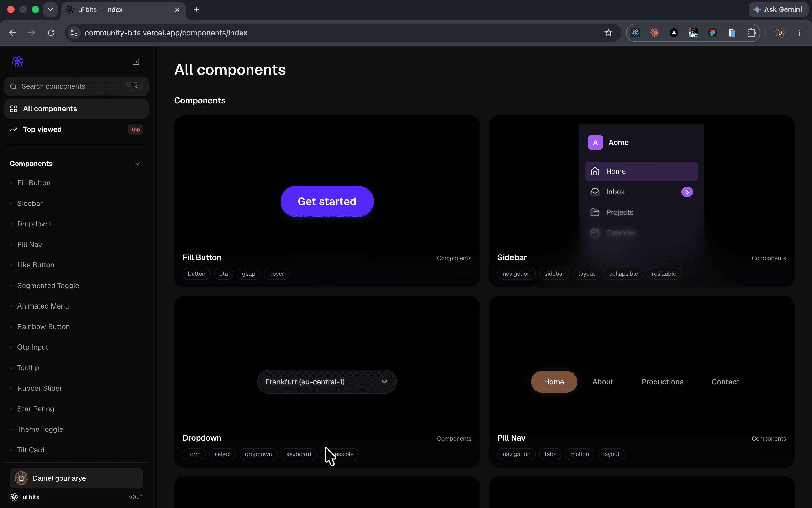Screen dimensions: 812x508
Task: Click the Figma extension icon
Action: pyautogui.click(x=712, y=32)
